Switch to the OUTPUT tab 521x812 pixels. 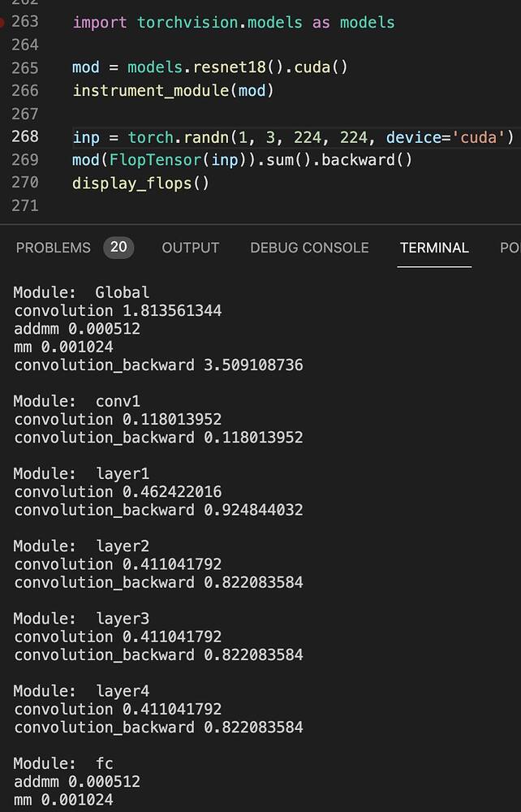coord(190,248)
